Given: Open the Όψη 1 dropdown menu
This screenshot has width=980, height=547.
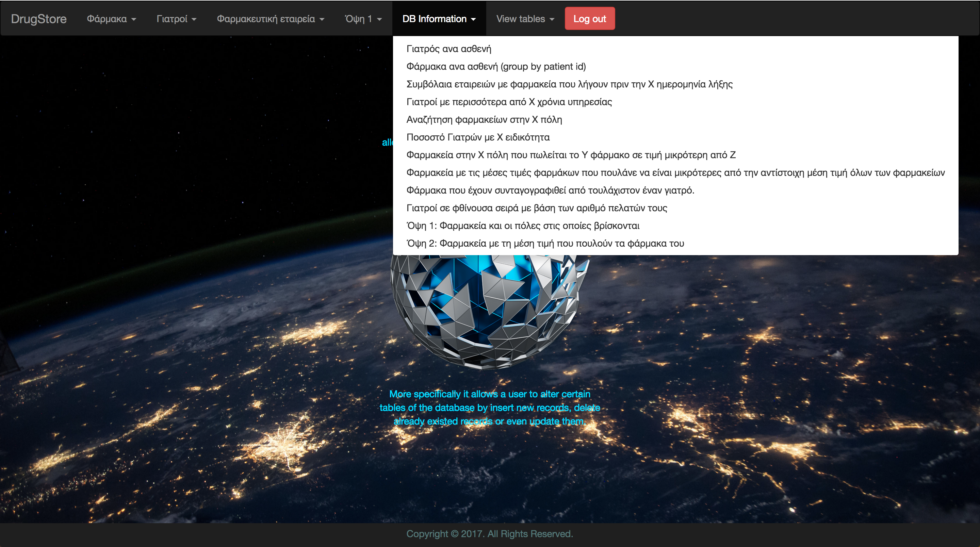Looking at the screenshot, I should click(363, 19).
